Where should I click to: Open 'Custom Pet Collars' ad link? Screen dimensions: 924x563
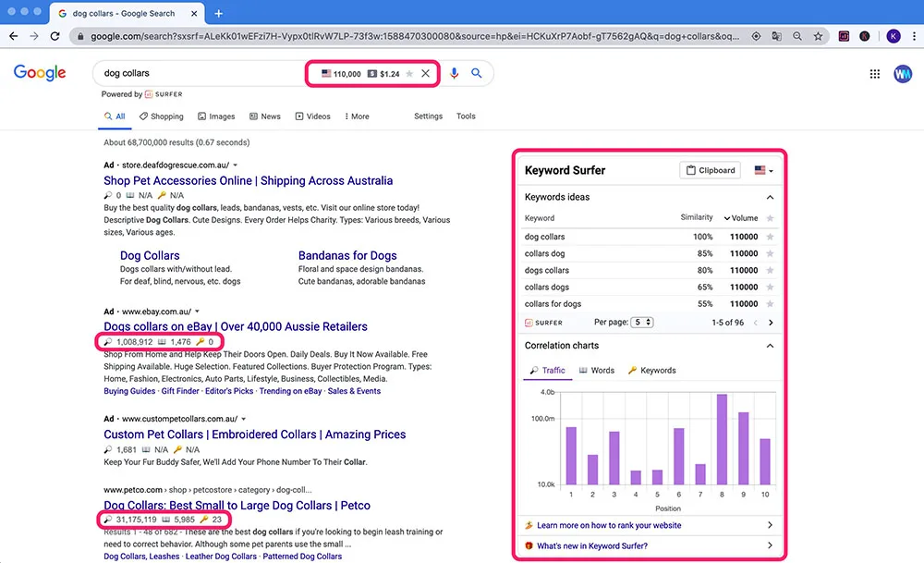[x=255, y=434]
